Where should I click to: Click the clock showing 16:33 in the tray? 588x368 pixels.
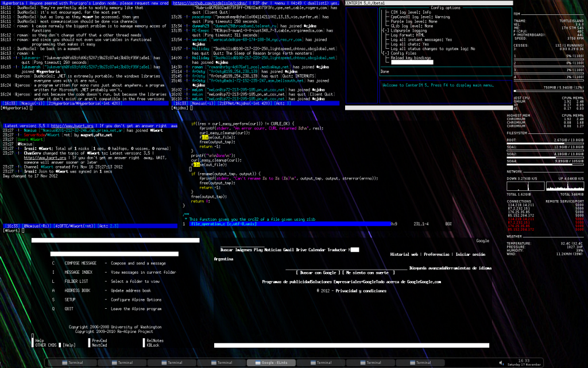point(523,361)
